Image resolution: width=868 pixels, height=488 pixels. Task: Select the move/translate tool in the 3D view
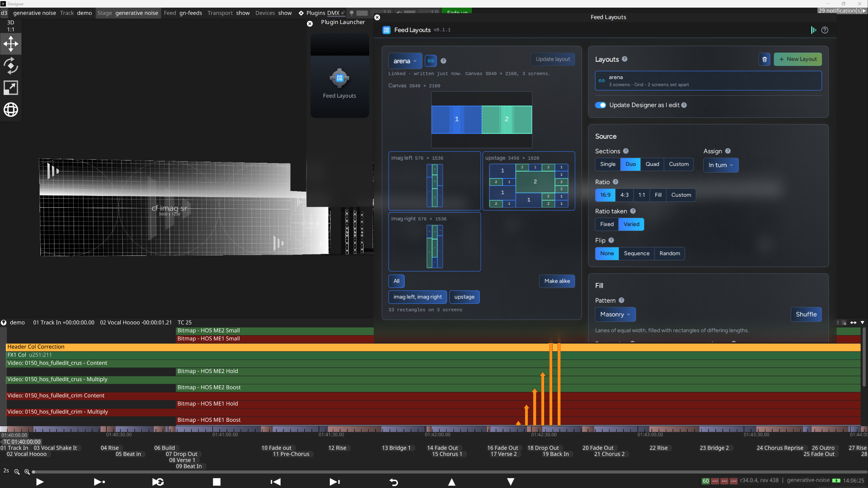[11, 44]
